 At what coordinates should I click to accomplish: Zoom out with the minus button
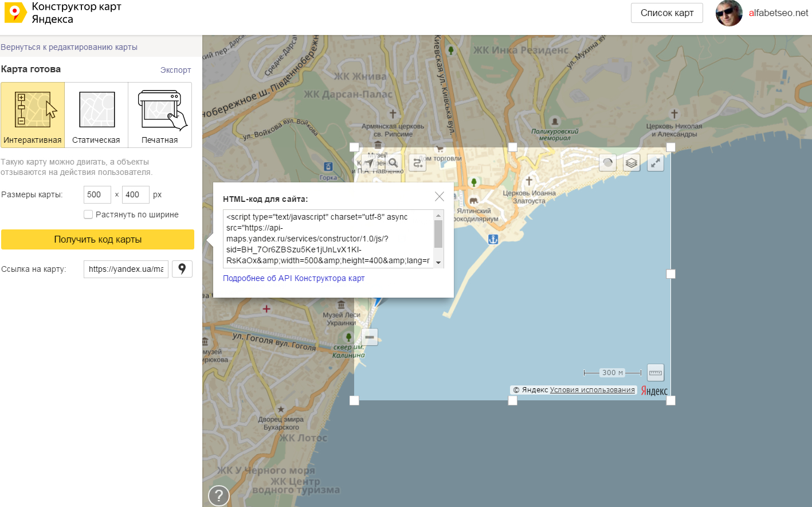[x=370, y=337]
